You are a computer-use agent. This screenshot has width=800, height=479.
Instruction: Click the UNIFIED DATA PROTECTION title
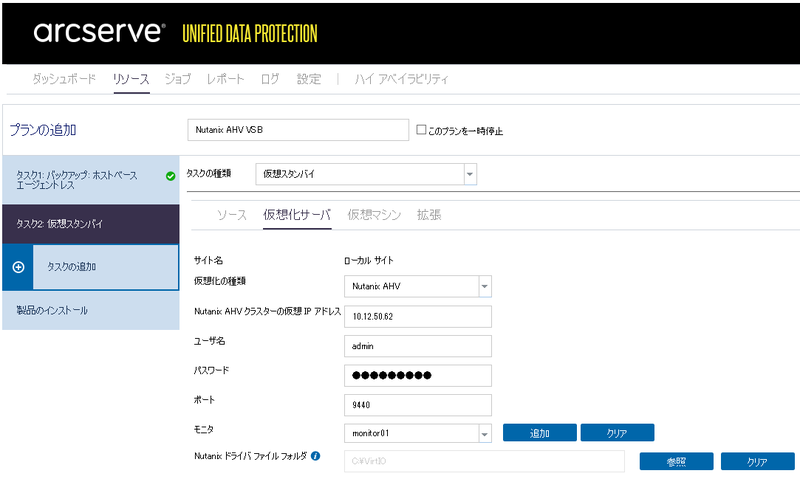point(250,34)
